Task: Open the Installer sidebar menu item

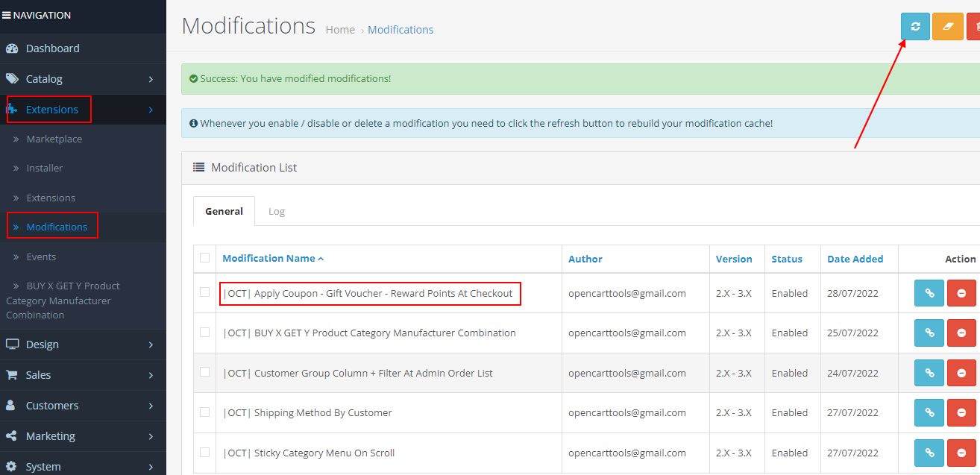Action: click(45, 168)
